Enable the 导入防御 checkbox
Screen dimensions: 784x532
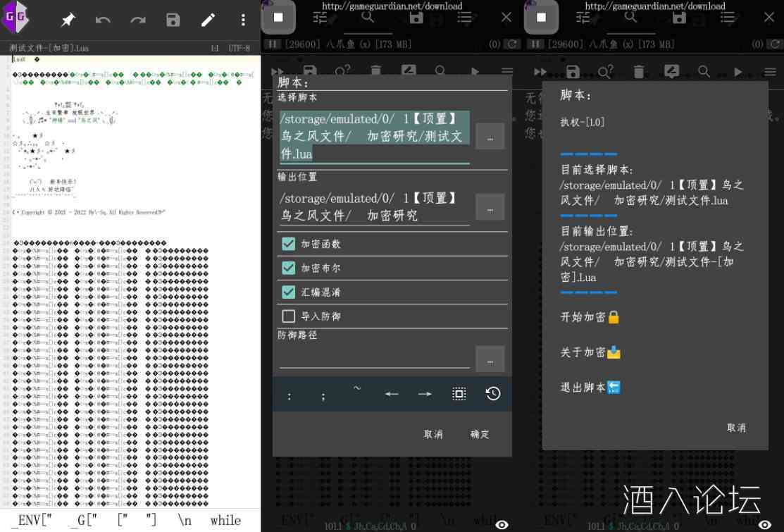coord(288,316)
